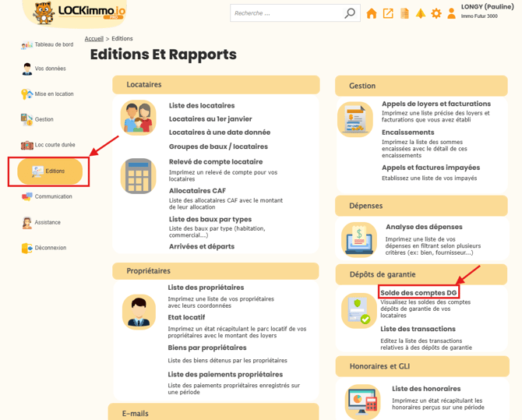522x420 pixels.
Task: Select the Editions sidebar item
Action: click(x=50, y=171)
